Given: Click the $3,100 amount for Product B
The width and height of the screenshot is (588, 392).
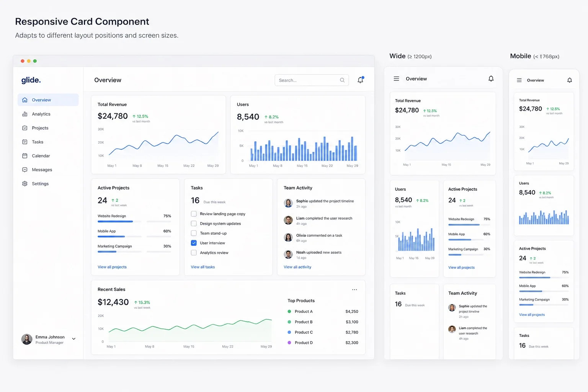Looking at the screenshot, I should (x=352, y=322).
